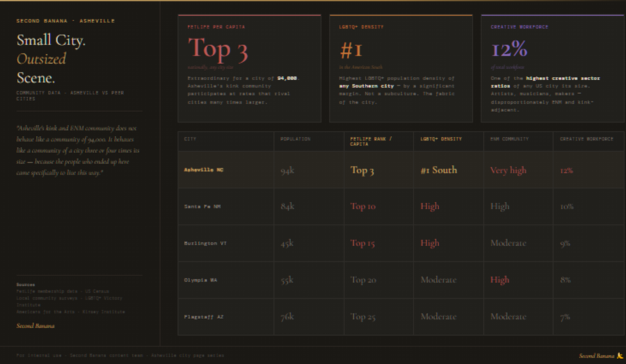Click the large 'Top 3' stat in the card

coord(218,49)
